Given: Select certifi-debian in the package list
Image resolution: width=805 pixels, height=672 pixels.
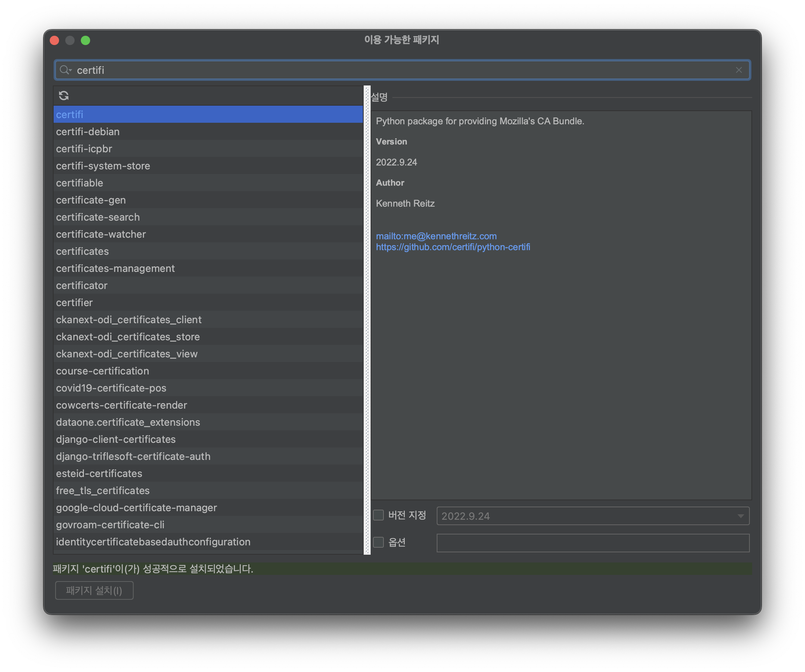Looking at the screenshot, I should (x=88, y=132).
